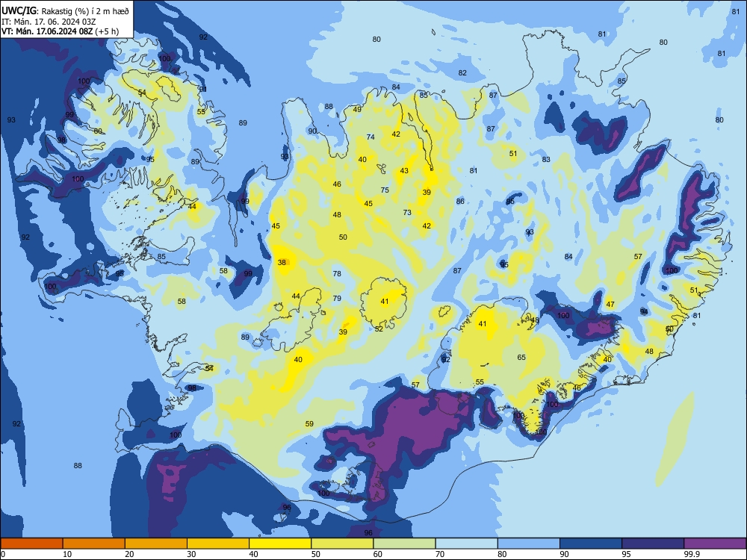Click the amber 20–30 legend swatch
The height and width of the screenshot is (560, 747).
point(156,544)
